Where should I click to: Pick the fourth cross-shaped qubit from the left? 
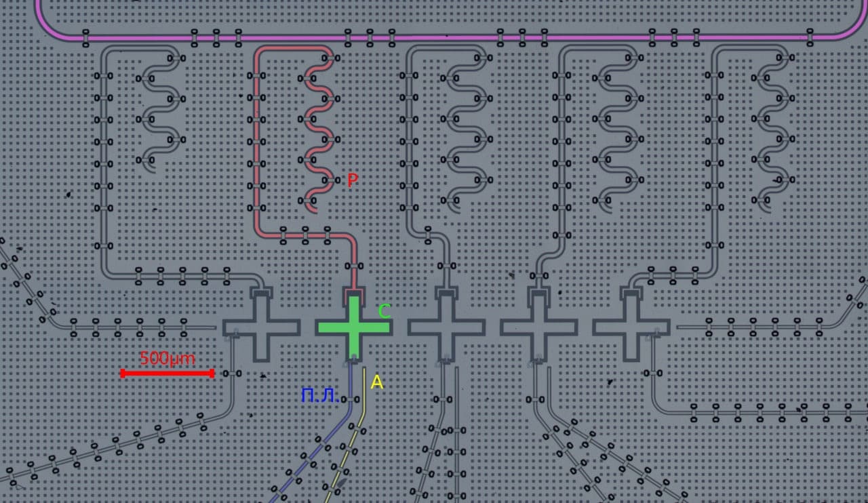click(538, 327)
